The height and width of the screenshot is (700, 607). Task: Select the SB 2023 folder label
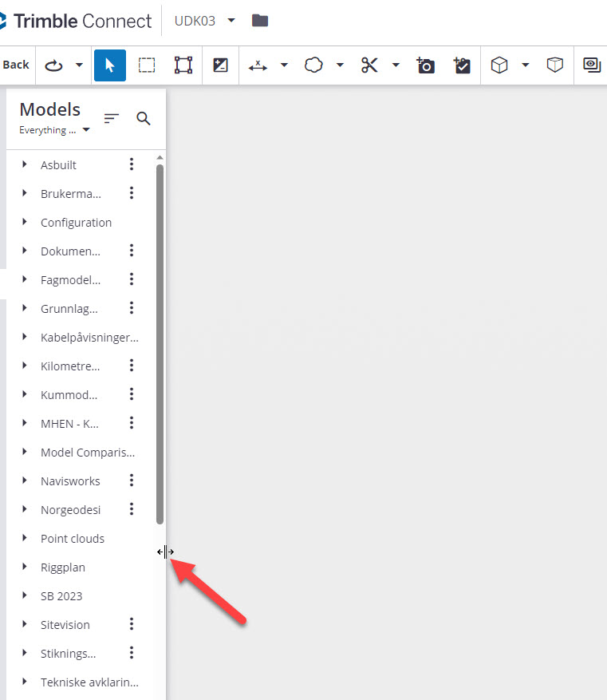click(x=61, y=596)
